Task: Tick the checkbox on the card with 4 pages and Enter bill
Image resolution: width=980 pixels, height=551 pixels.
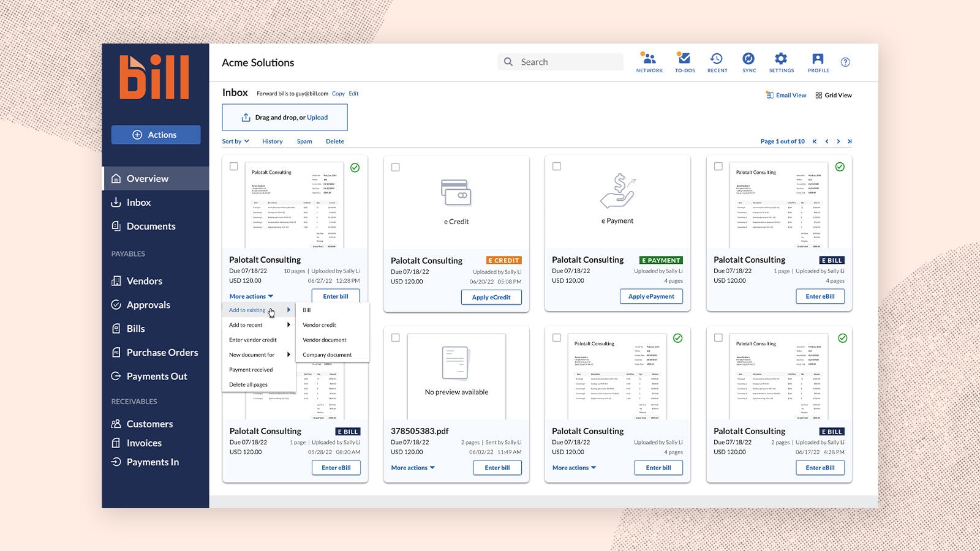Action: (x=556, y=338)
